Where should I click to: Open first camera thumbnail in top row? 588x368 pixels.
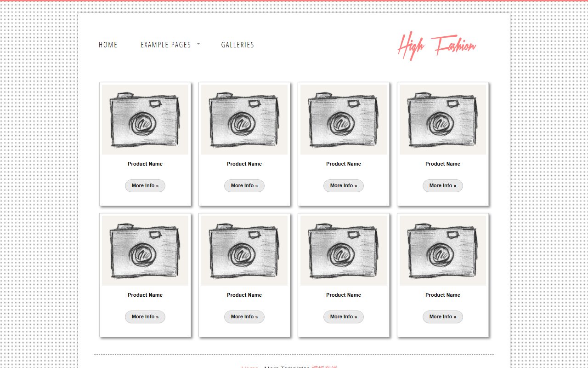[x=145, y=120]
